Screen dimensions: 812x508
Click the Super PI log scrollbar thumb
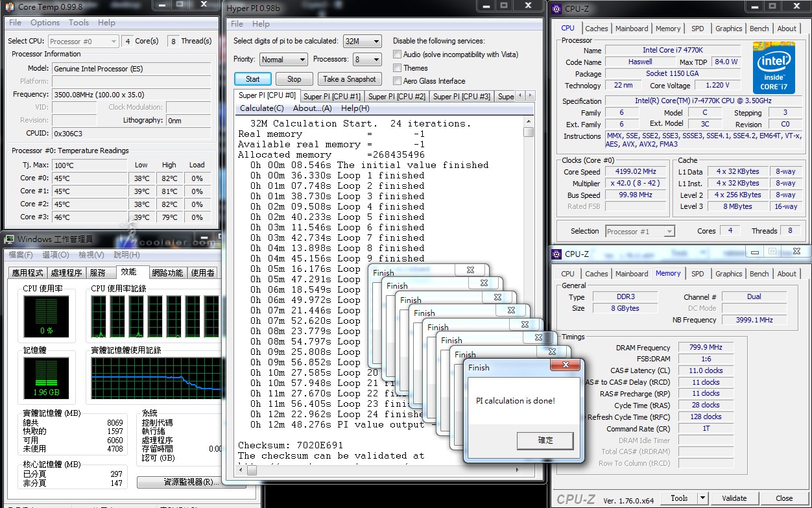pos(529,132)
